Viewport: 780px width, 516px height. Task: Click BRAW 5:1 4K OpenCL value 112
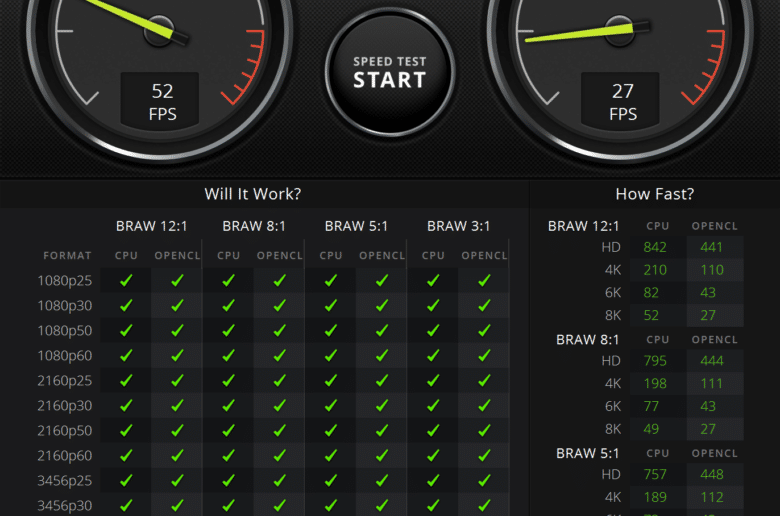pyautogui.click(x=712, y=497)
